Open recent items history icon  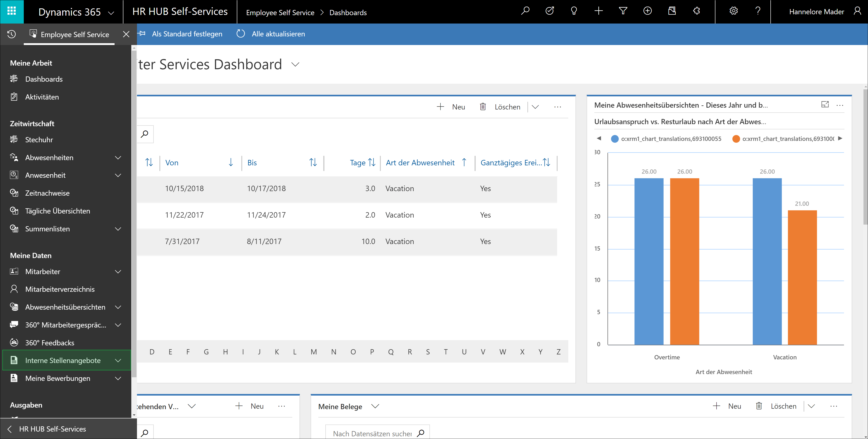(12, 34)
